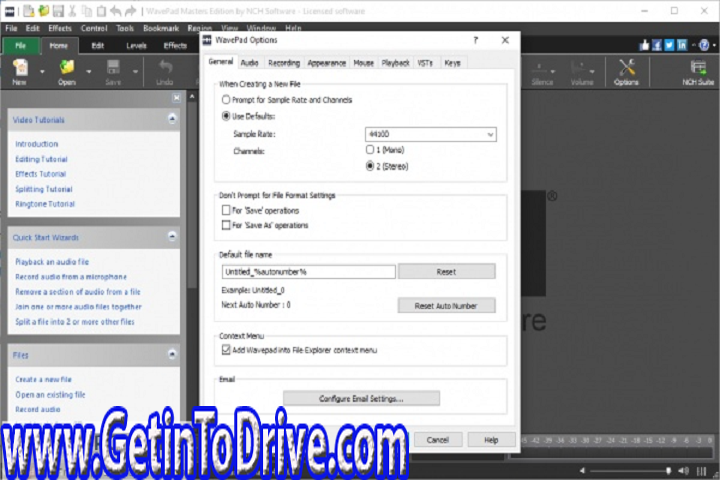
Task: Open the Volume dropdown arrow
Action: click(x=592, y=72)
